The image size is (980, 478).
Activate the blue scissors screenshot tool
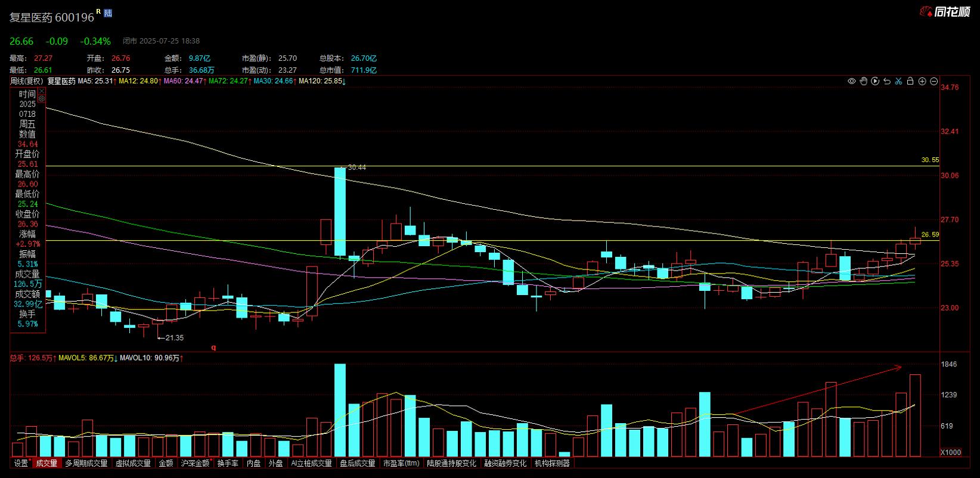click(898, 81)
